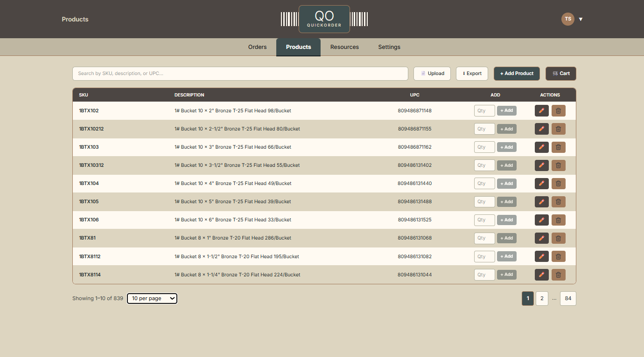Go to the Settings tab
This screenshot has width=644, height=357.
(389, 47)
